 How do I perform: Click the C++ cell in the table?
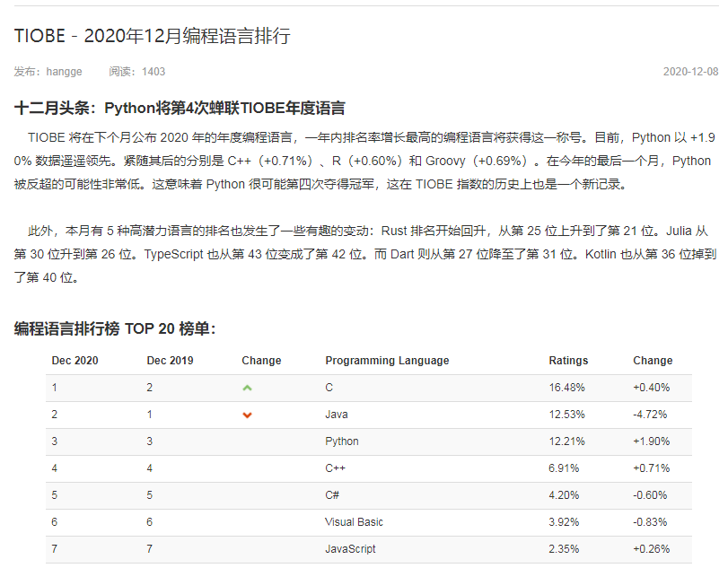335,468
